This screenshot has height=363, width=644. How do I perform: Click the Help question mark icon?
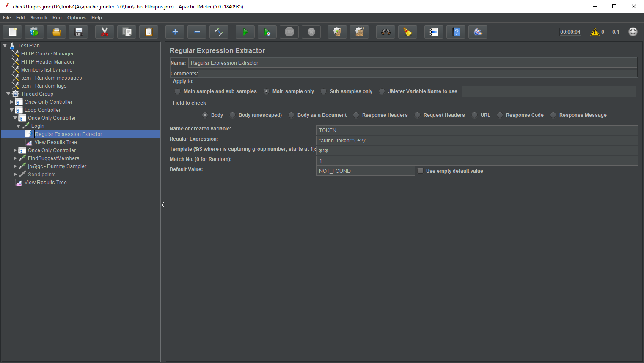456,32
